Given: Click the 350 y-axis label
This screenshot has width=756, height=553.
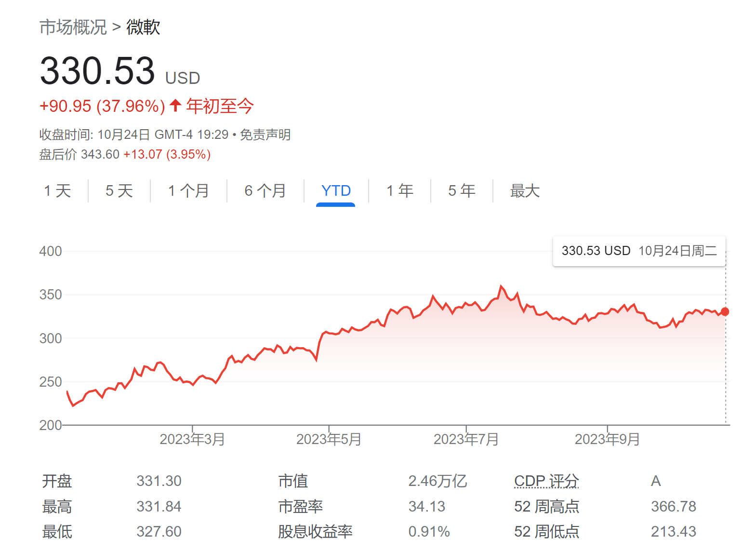Looking at the screenshot, I should (51, 295).
